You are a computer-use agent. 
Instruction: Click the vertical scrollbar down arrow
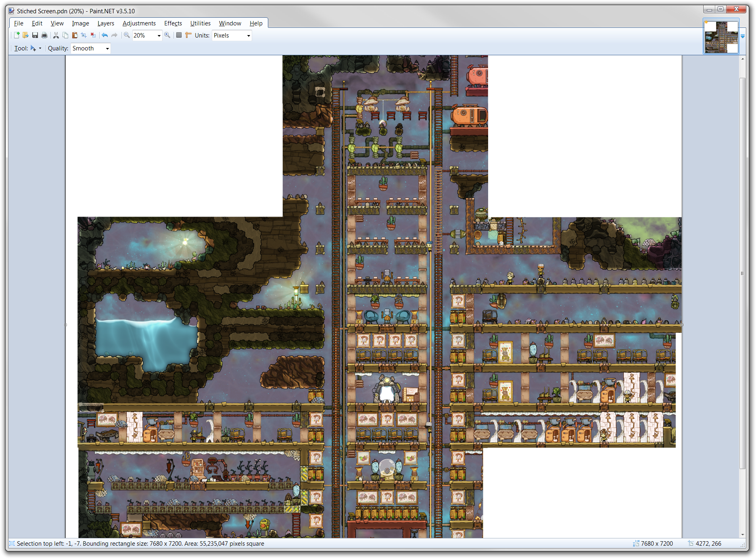click(x=743, y=535)
